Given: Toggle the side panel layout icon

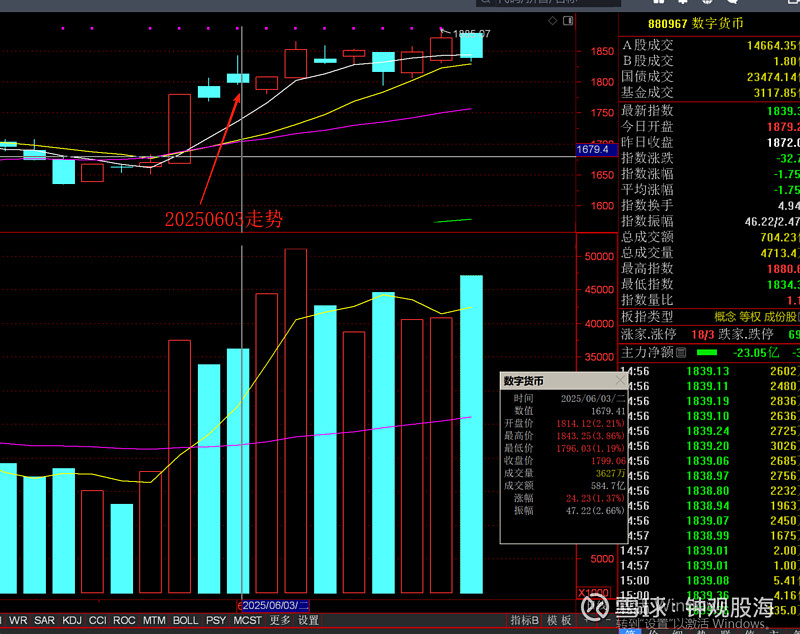Looking at the screenshot, I should 568,20.
